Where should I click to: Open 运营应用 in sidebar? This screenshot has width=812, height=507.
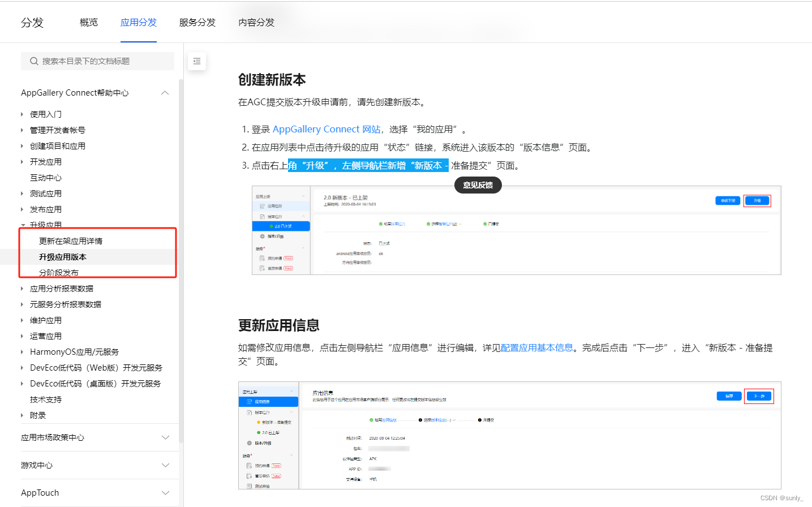(46, 336)
